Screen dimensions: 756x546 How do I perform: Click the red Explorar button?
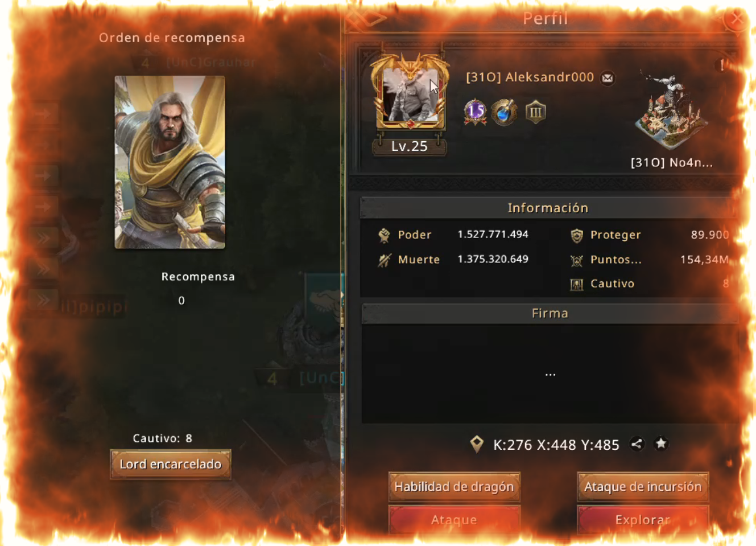(x=643, y=520)
